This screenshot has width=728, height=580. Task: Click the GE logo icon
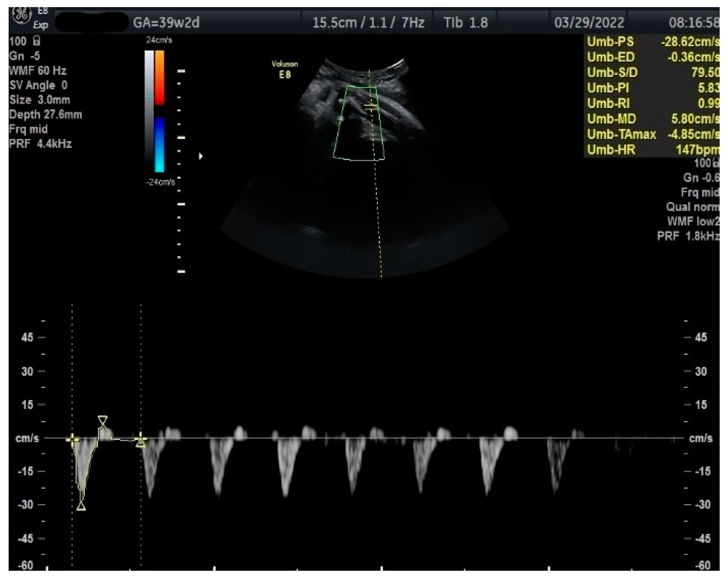[22, 15]
